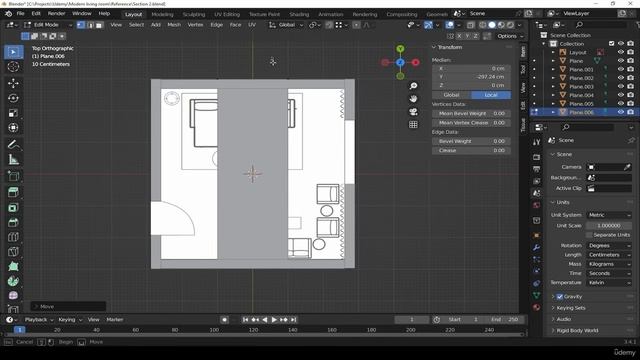
Task: Toggle Plane.001 render camera icon
Action: 631,69
